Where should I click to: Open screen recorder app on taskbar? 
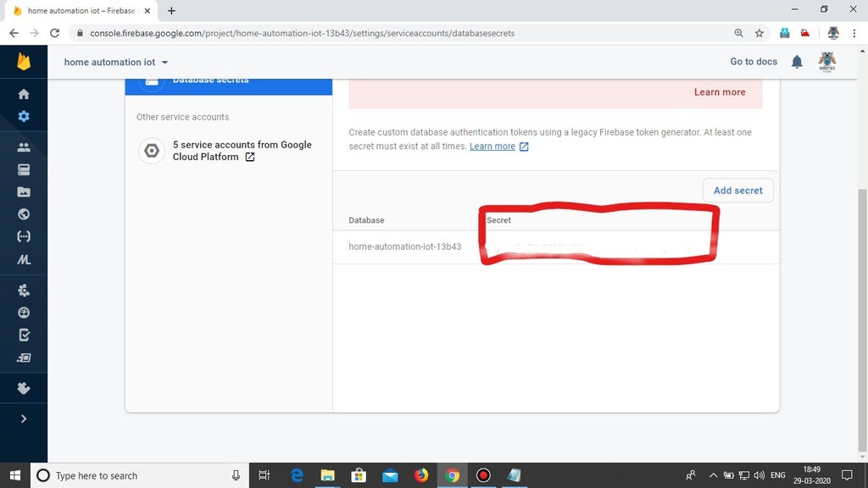tap(483, 475)
